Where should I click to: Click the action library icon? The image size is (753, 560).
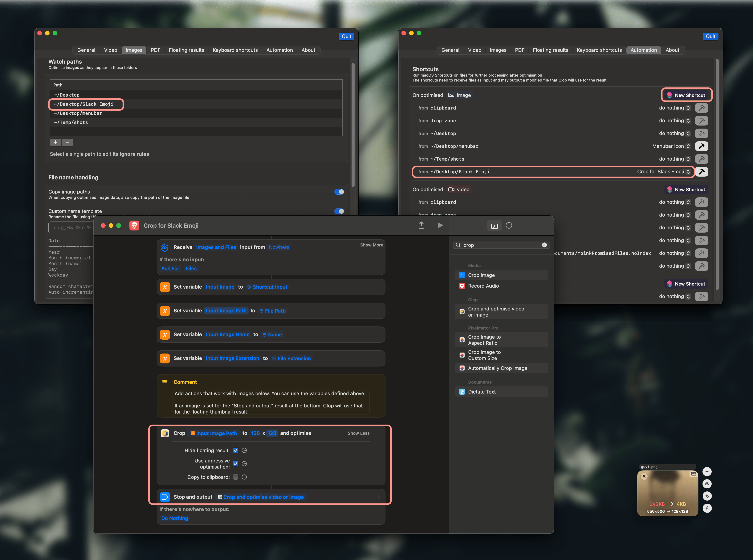click(494, 225)
